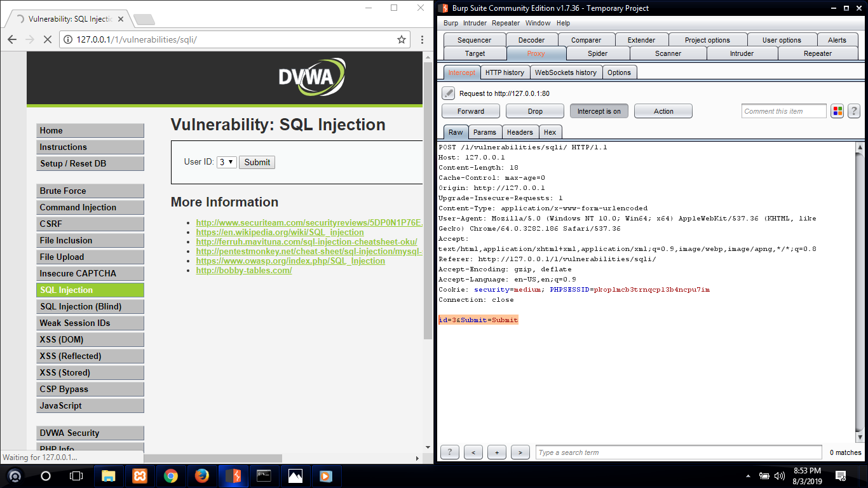The width and height of the screenshot is (868, 488).
Task: Open the Repeater menu in the menu bar
Action: coord(506,23)
